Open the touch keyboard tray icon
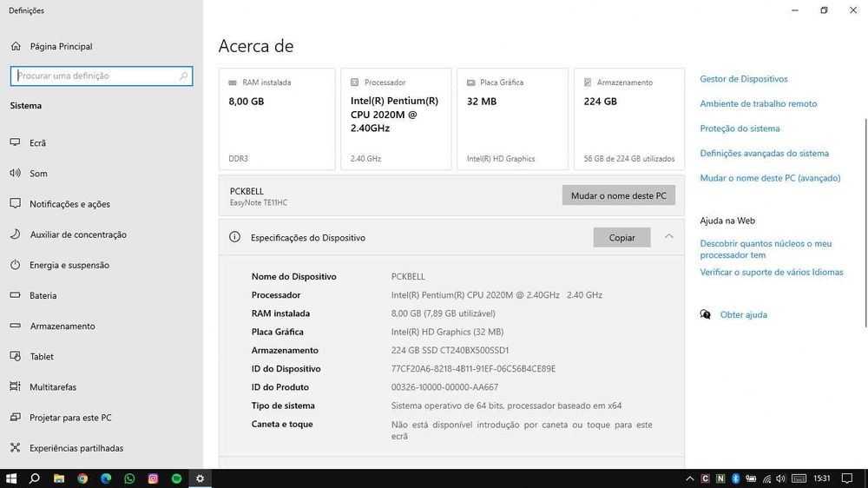Screen dimensions: 868x488 799,478
